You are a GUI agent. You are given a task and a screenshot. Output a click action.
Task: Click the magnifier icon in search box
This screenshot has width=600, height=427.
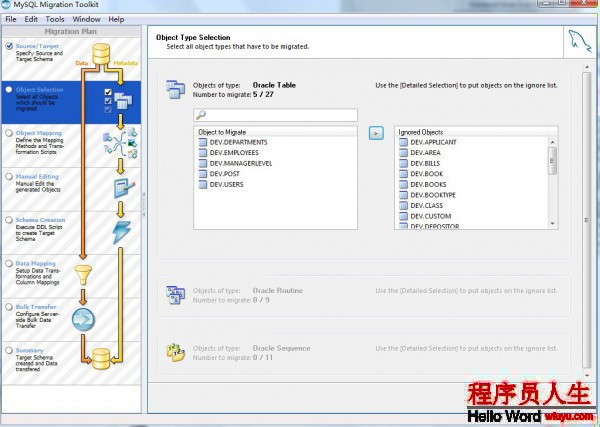click(x=201, y=114)
